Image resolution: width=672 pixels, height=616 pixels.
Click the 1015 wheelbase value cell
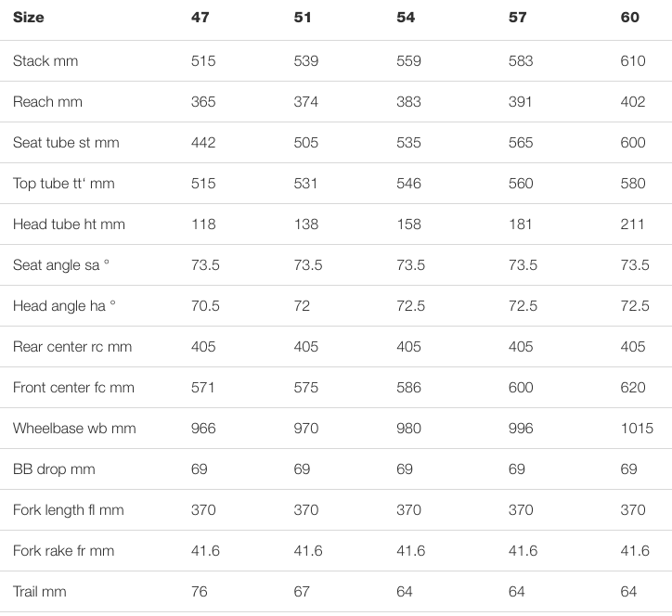[637, 428]
